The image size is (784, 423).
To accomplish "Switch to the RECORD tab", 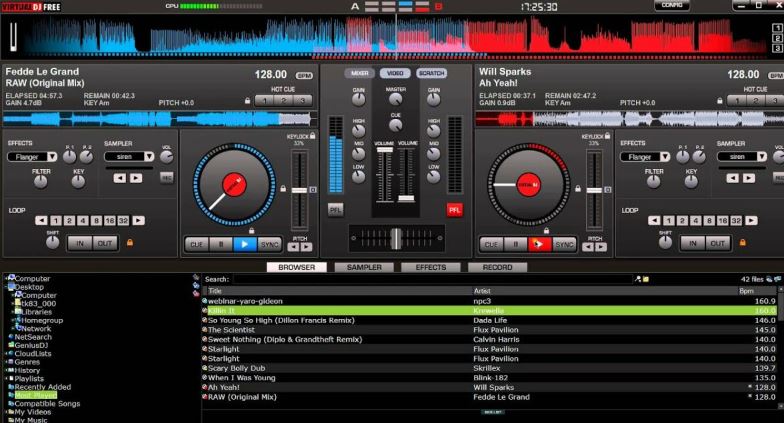I will pos(498,268).
